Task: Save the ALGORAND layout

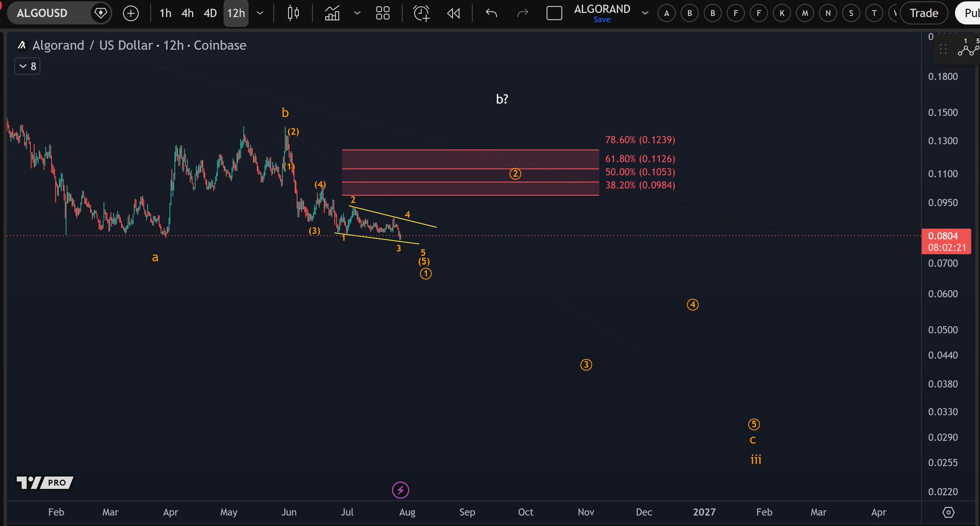Action: [x=602, y=20]
